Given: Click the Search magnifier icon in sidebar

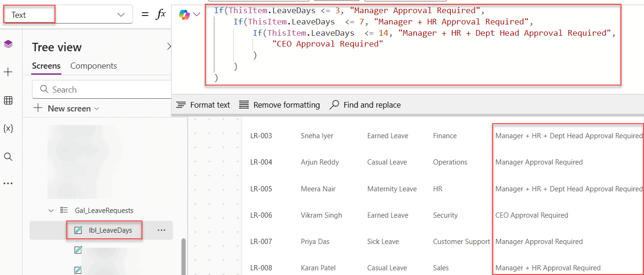Looking at the screenshot, I should point(8,157).
